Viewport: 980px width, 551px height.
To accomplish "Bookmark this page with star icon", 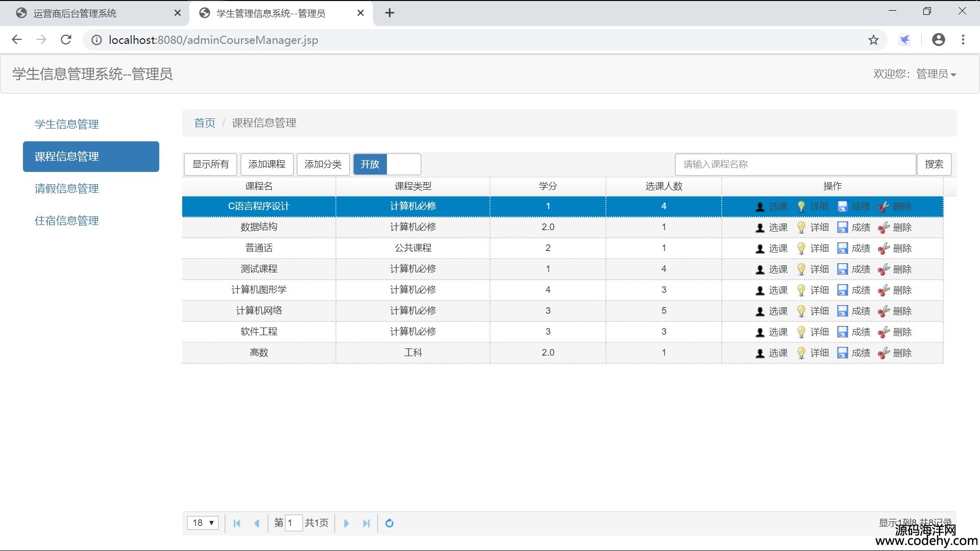I will (x=874, y=40).
